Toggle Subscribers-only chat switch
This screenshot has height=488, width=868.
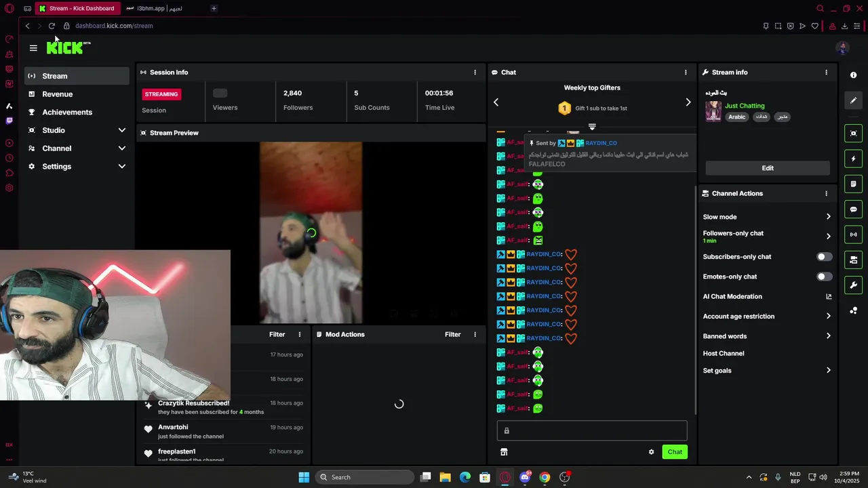tap(824, 257)
